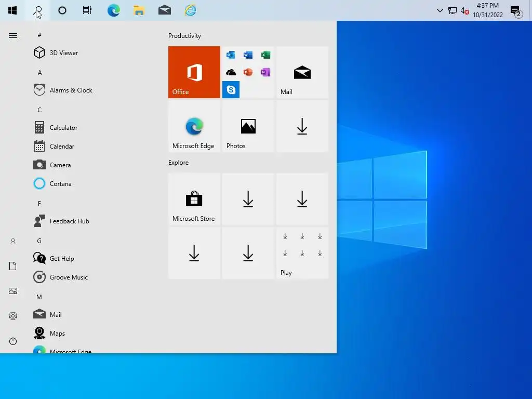
Task: Click the C letter header in app list
Action: click(39, 110)
